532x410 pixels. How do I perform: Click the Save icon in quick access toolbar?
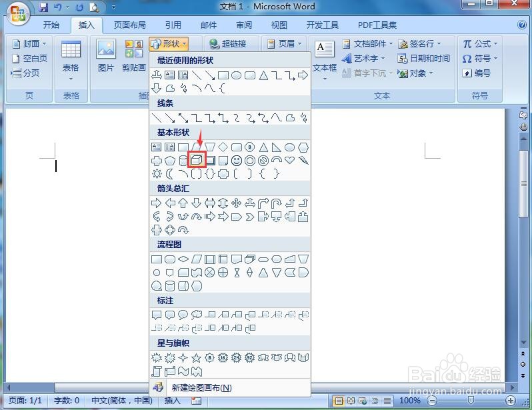pyautogui.click(x=43, y=7)
